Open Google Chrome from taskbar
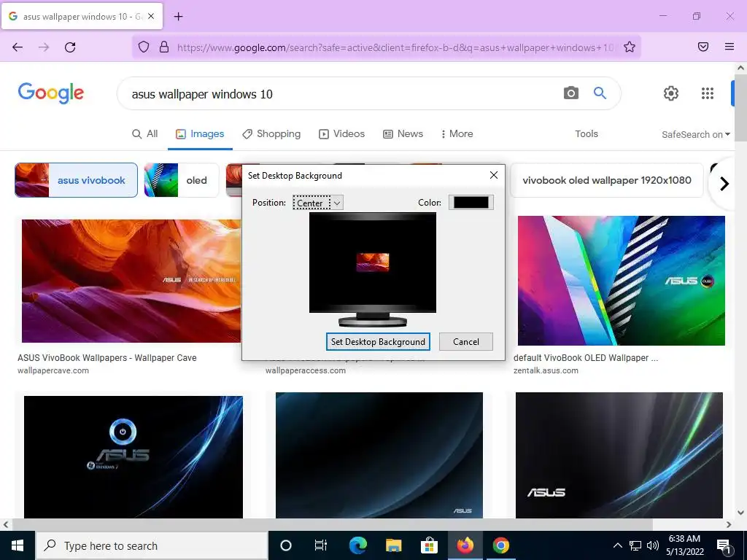 pyautogui.click(x=500, y=545)
